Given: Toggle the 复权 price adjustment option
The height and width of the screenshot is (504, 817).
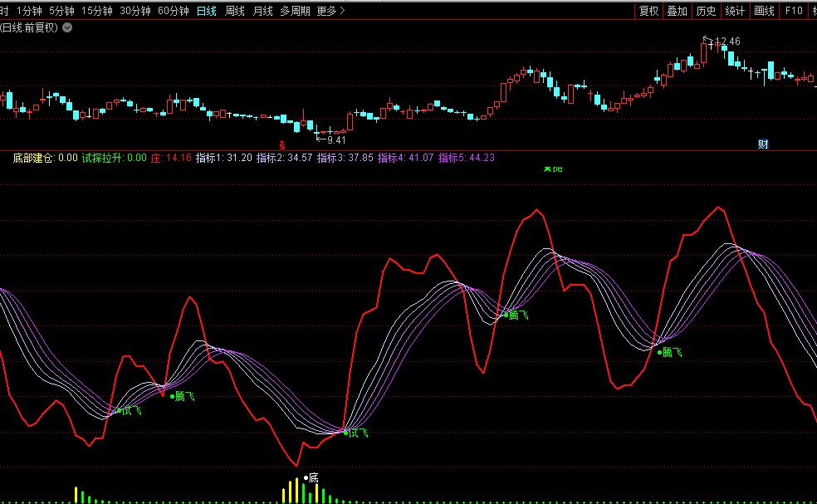Looking at the screenshot, I should 648,11.
